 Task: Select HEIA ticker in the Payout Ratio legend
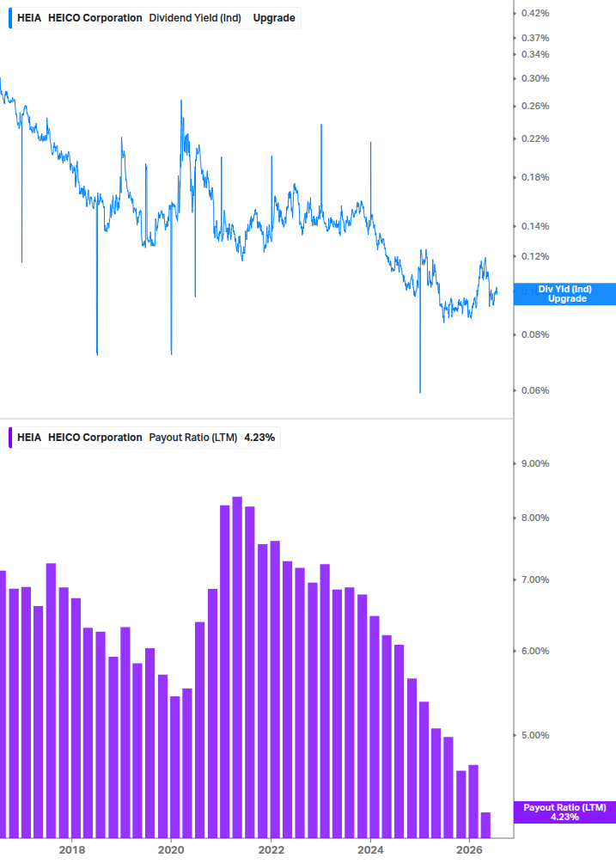[x=29, y=438]
